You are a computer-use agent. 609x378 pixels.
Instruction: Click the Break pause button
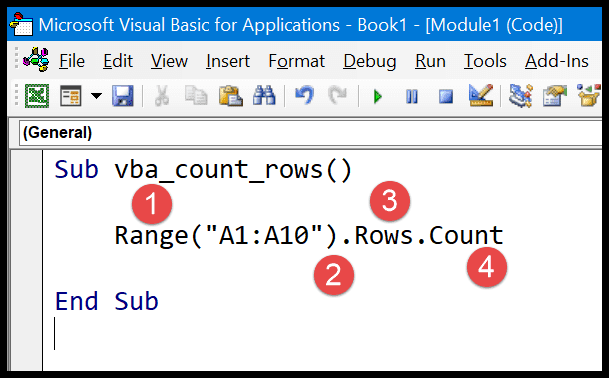tap(412, 96)
